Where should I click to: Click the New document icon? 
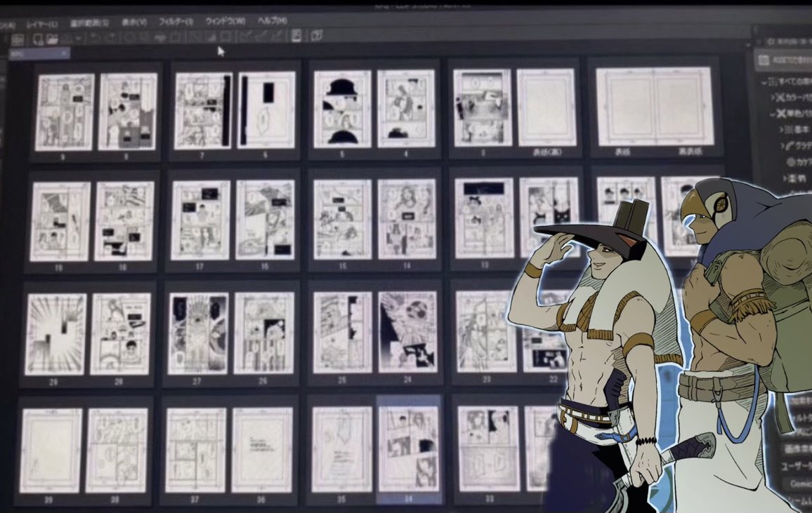[x=38, y=39]
